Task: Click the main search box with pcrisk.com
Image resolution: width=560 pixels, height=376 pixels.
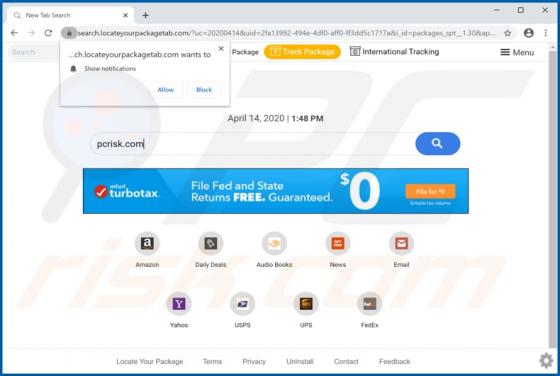Action: (x=252, y=144)
